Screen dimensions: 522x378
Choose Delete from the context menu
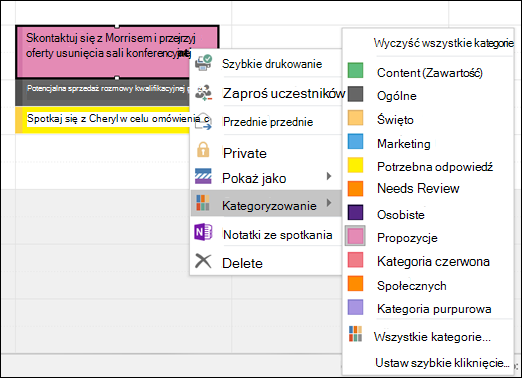click(266, 263)
